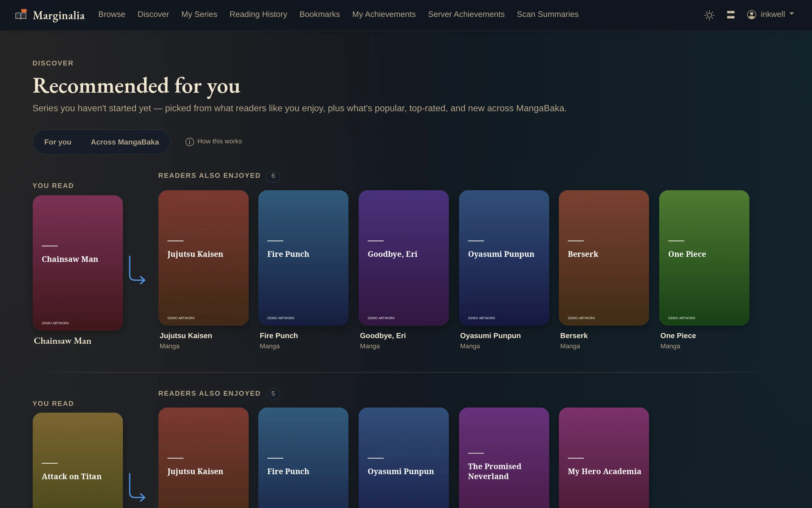Open the Goodbye, Eri cover
Viewport: 812px width, 508px height.
pyautogui.click(x=404, y=258)
